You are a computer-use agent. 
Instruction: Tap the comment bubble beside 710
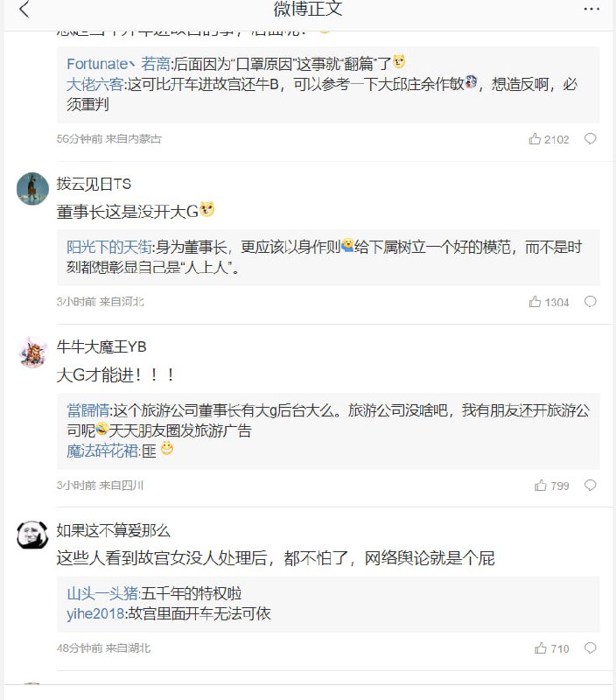point(589,648)
